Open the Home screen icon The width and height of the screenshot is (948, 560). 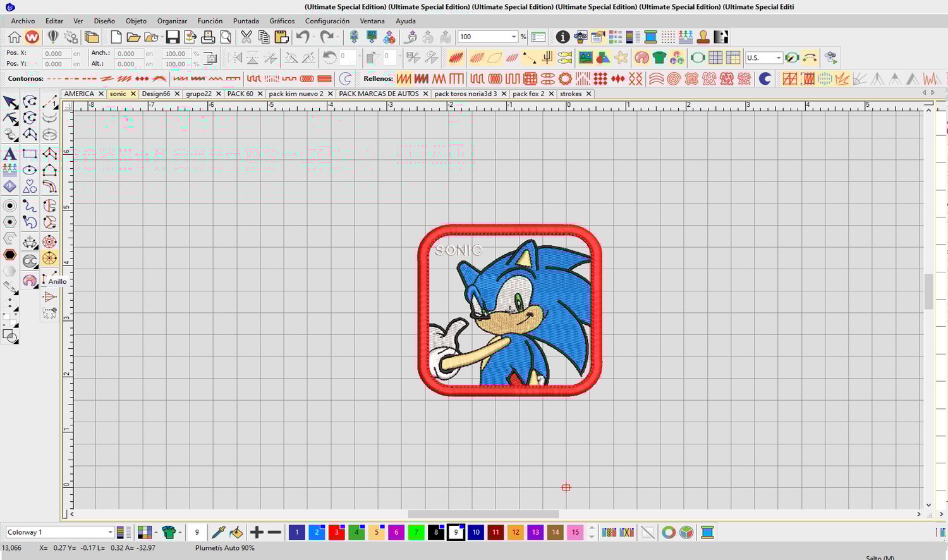14,37
